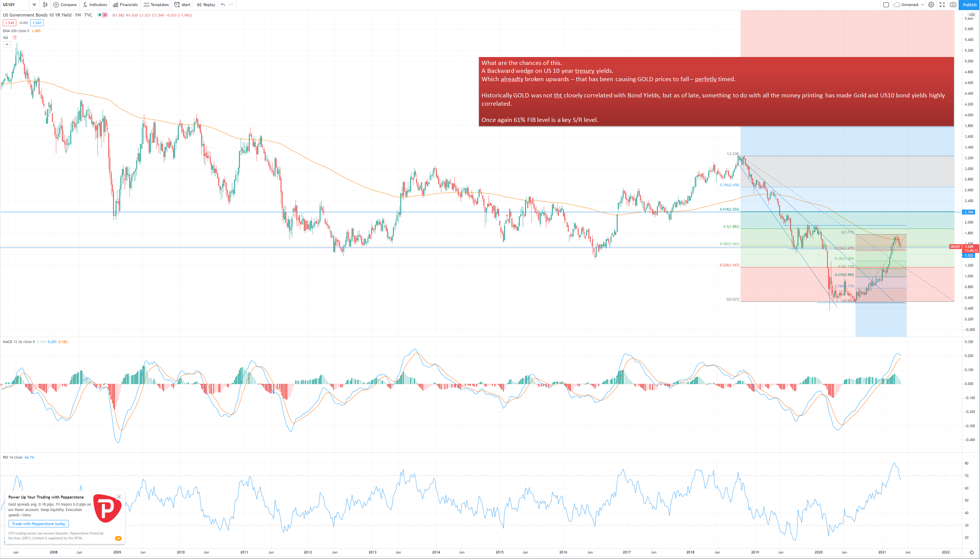Screen dimensions: 980x559
Task: Click Trade with Pepperstone today link
Action: pyautogui.click(x=38, y=524)
